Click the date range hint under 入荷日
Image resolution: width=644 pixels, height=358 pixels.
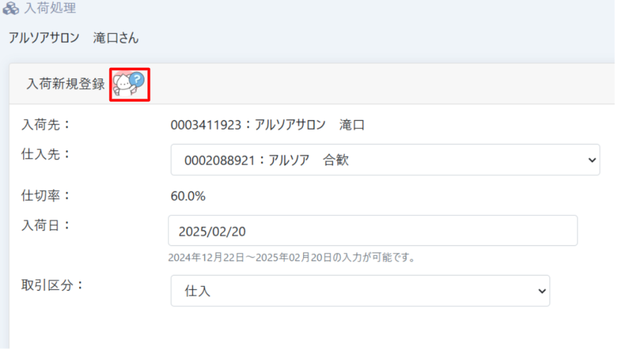click(x=294, y=257)
